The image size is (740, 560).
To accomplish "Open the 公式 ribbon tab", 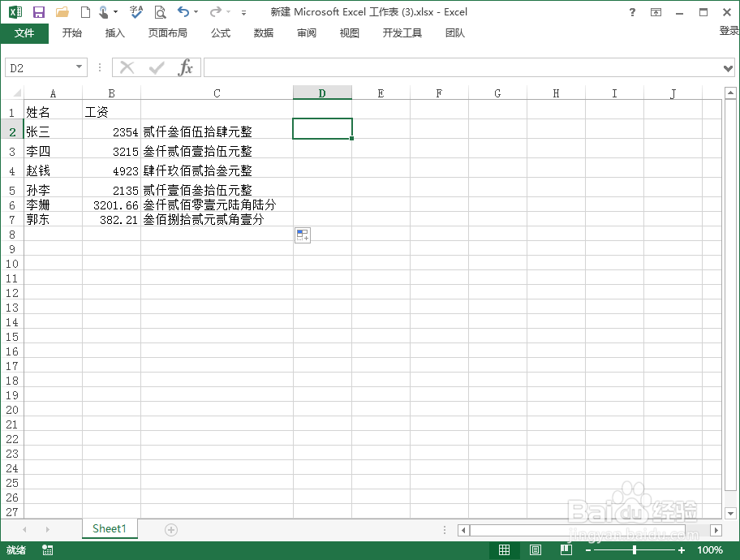I will click(221, 32).
